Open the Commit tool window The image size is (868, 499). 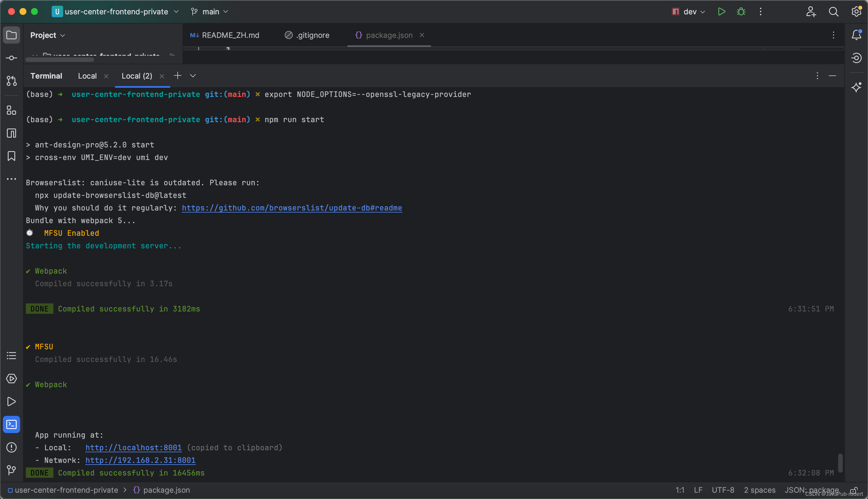pos(11,58)
